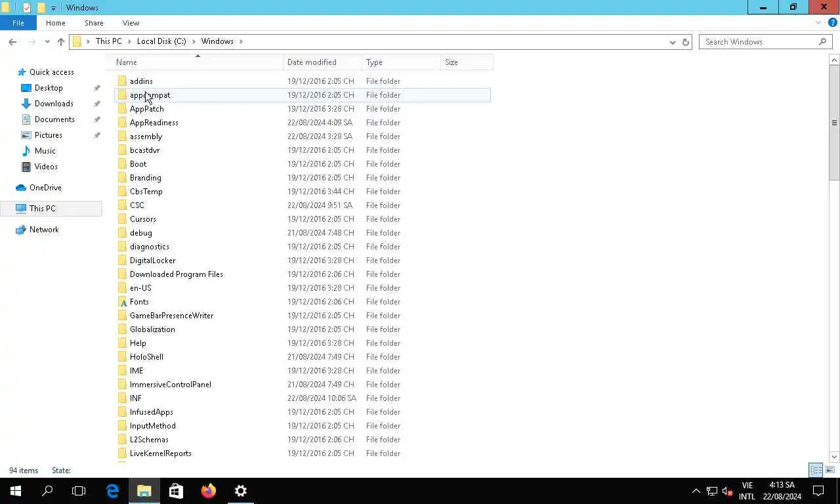The height and width of the screenshot is (504, 840).
Task: Select the Cursors folder
Action: point(143,219)
